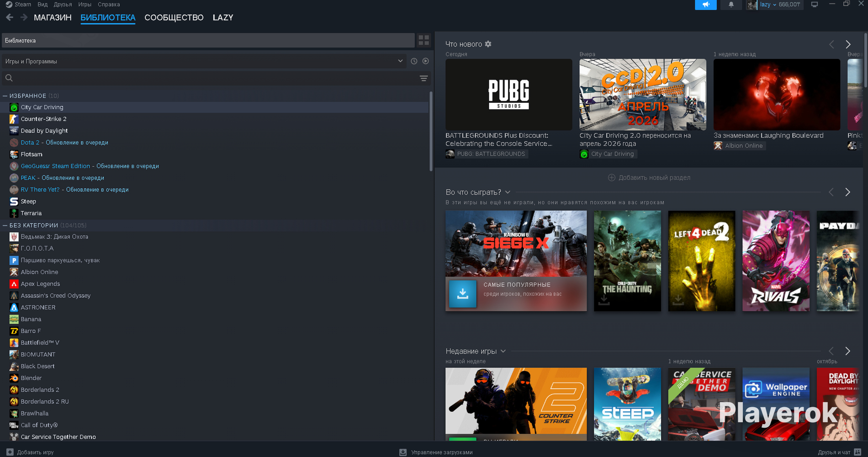
Task: Click the Dota 2 game icon
Action: 14,143
